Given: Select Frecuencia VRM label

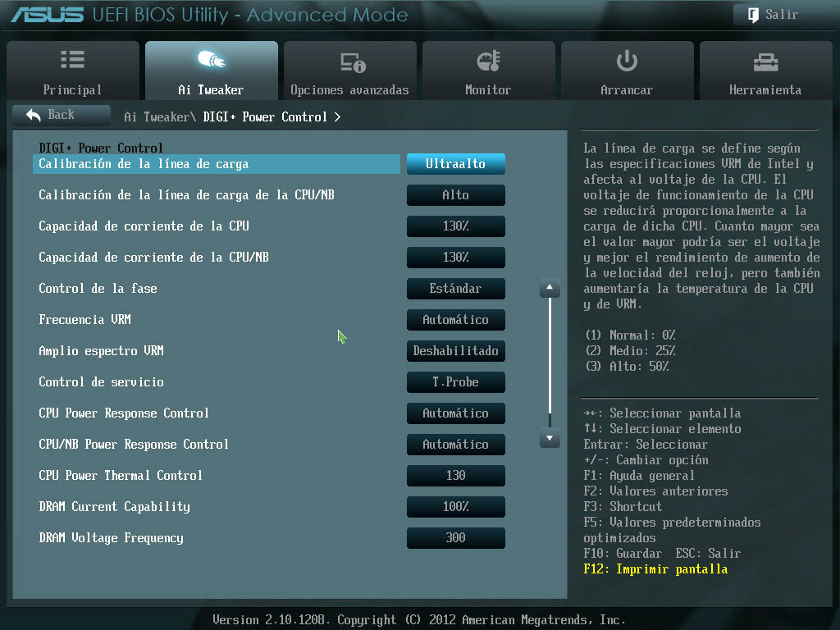Looking at the screenshot, I should (84, 320).
